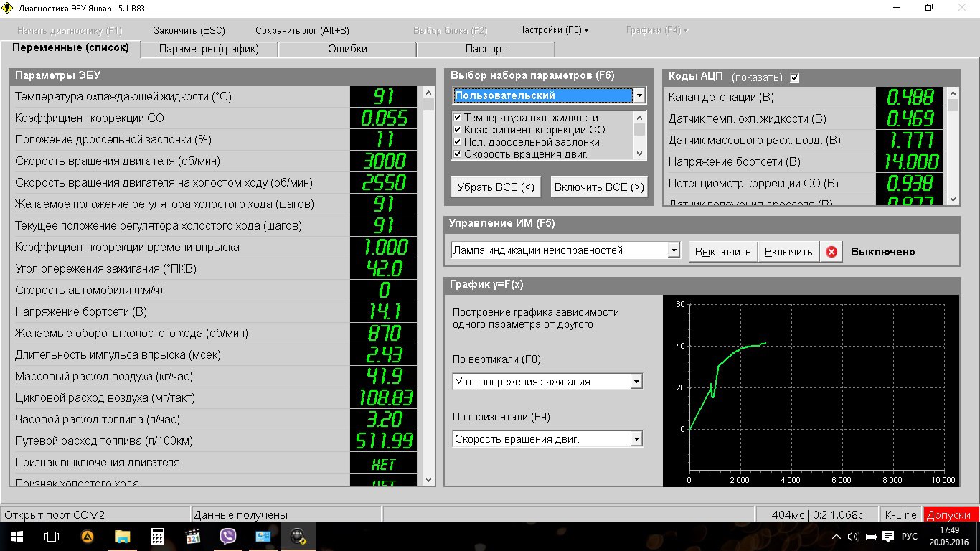Open File Explorer from the taskbar
Screen dimensions: 980x551
click(123, 536)
